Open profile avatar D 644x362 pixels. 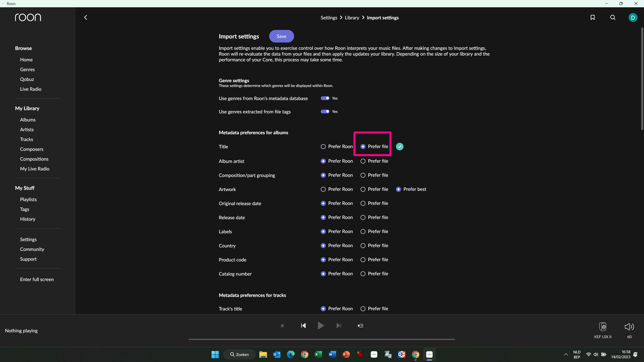click(633, 18)
